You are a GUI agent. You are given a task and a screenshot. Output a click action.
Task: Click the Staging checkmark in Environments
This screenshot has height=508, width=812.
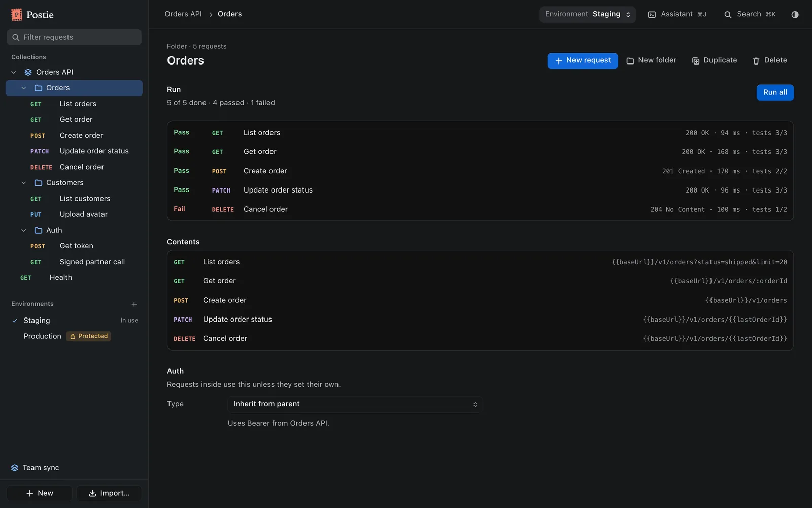[x=15, y=321]
